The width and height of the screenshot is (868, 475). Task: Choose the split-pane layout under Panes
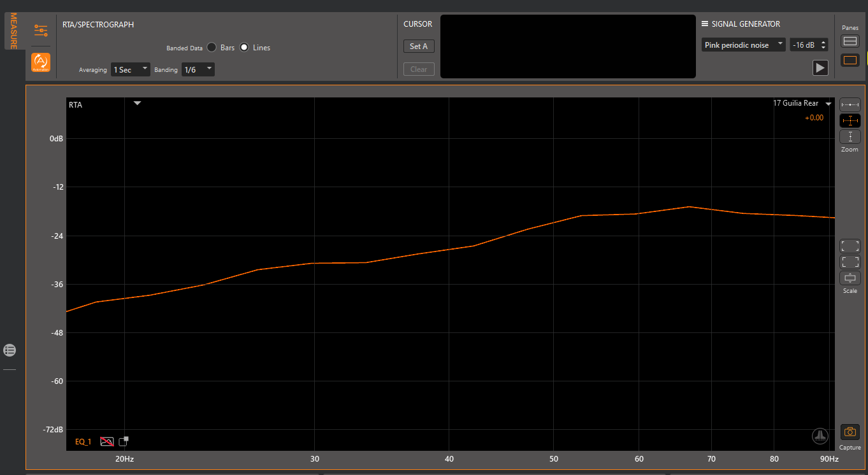[x=850, y=41]
